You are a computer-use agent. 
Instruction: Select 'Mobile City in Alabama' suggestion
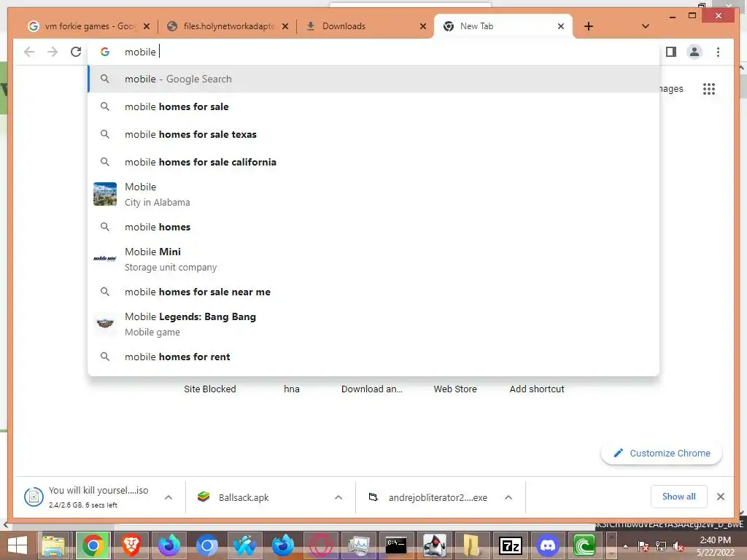[x=374, y=194]
